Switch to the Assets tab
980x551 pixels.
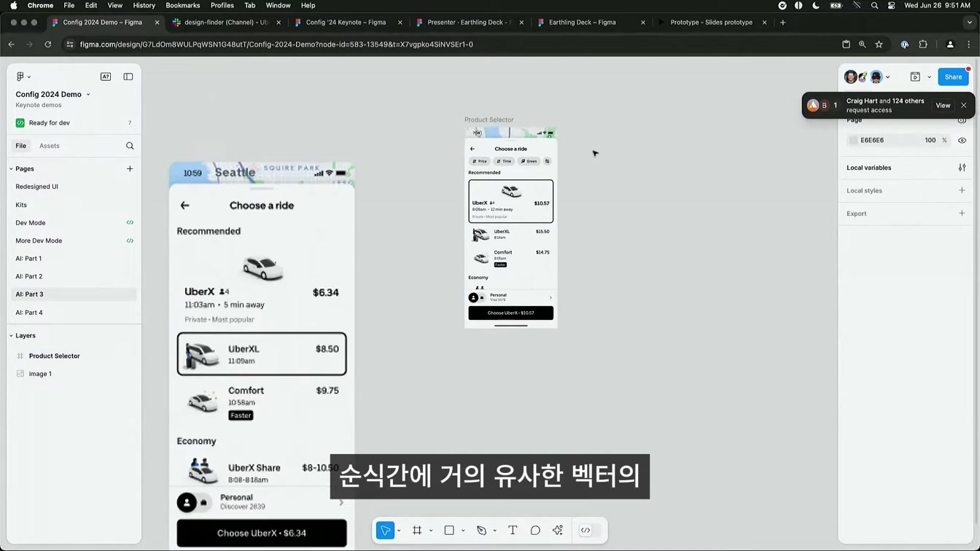coord(50,146)
